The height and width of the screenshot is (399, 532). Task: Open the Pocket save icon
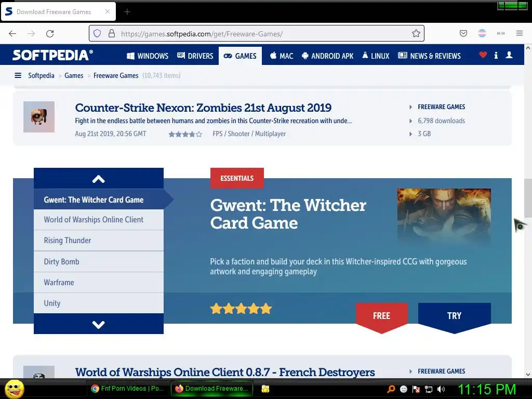(x=463, y=33)
